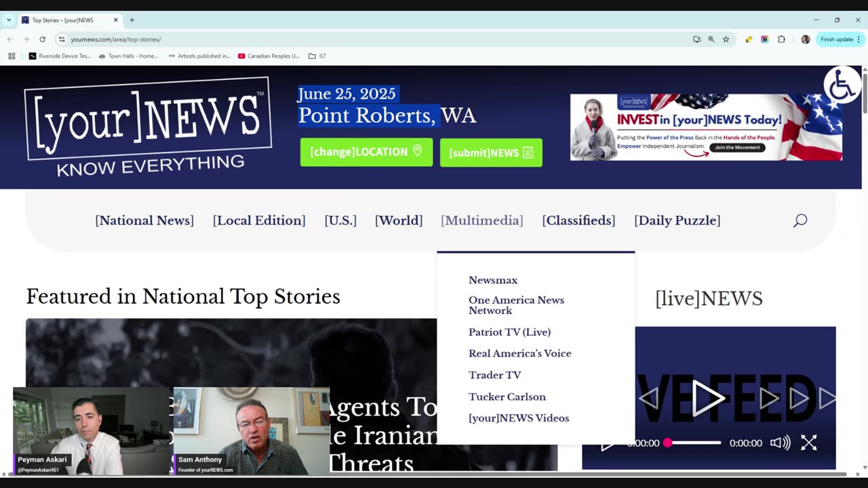Image resolution: width=868 pixels, height=488 pixels.
Task: Select Newsmax from Multimedia dropdown
Action: pyautogui.click(x=493, y=280)
